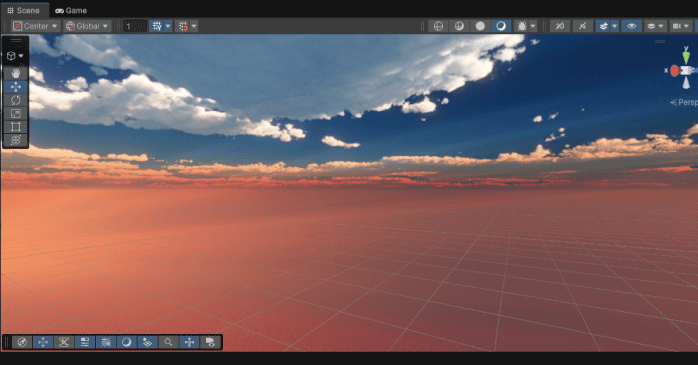Open the Global rotation mode dropdown

point(86,26)
